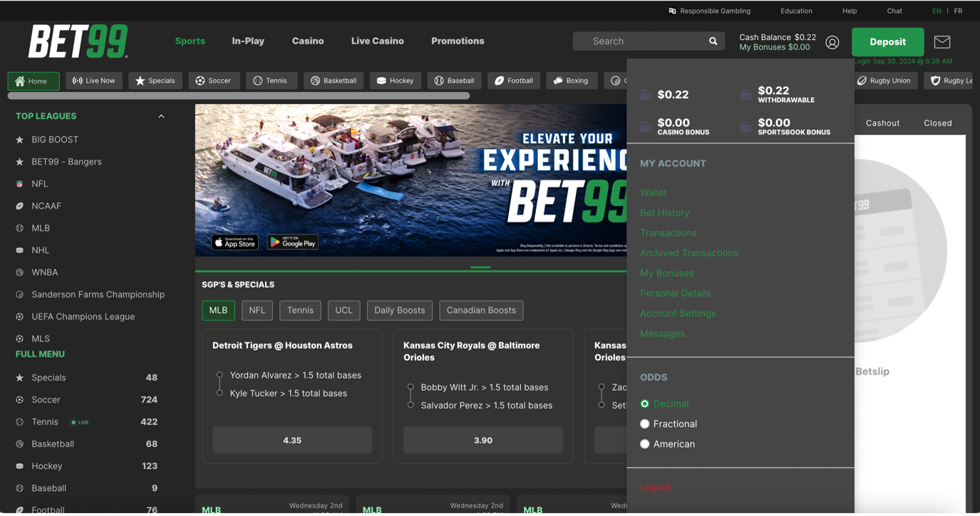
Task: Switch to In-Play main tab
Action: point(248,41)
